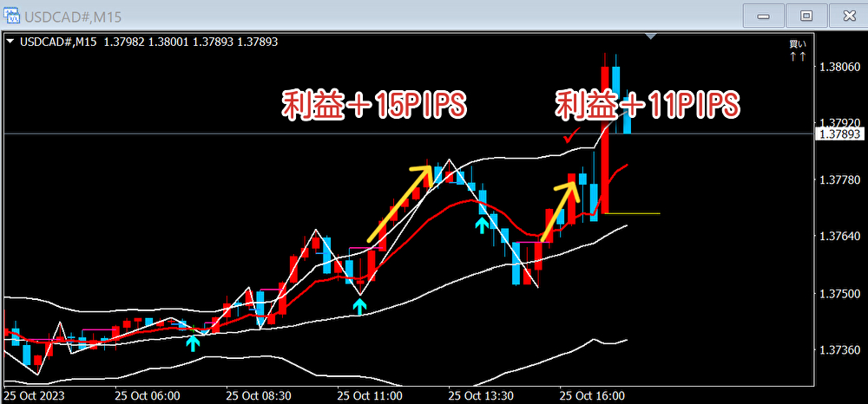Image resolution: width=868 pixels, height=404 pixels.
Task: Click the cyan up-arrow signal near 11:00
Action: [360, 306]
